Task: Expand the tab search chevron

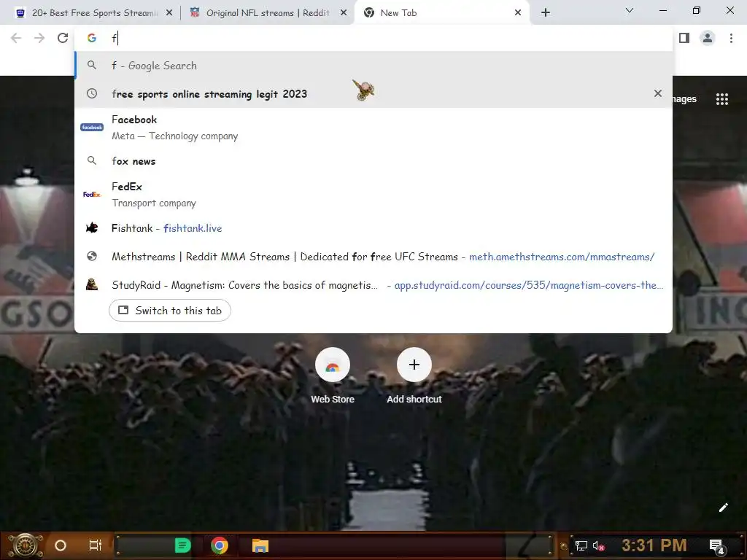Action: (x=630, y=10)
